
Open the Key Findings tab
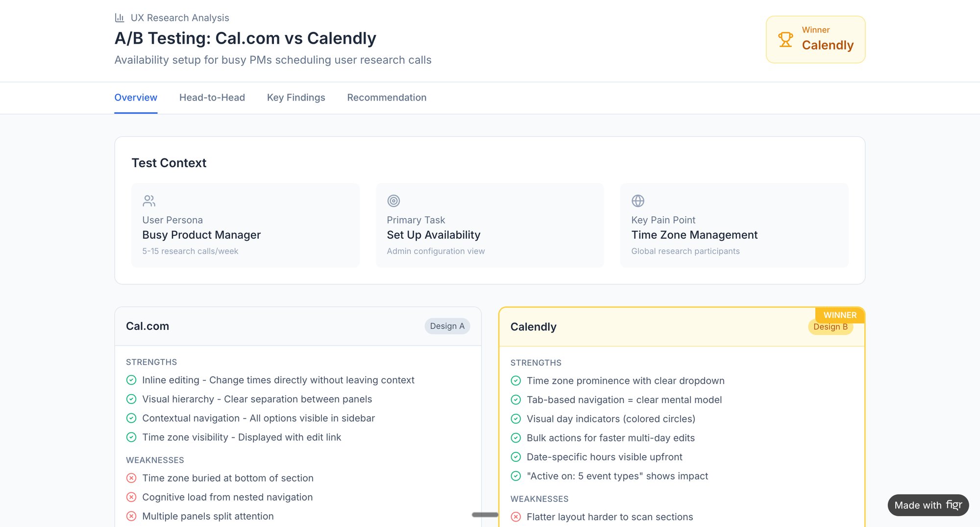click(295, 98)
